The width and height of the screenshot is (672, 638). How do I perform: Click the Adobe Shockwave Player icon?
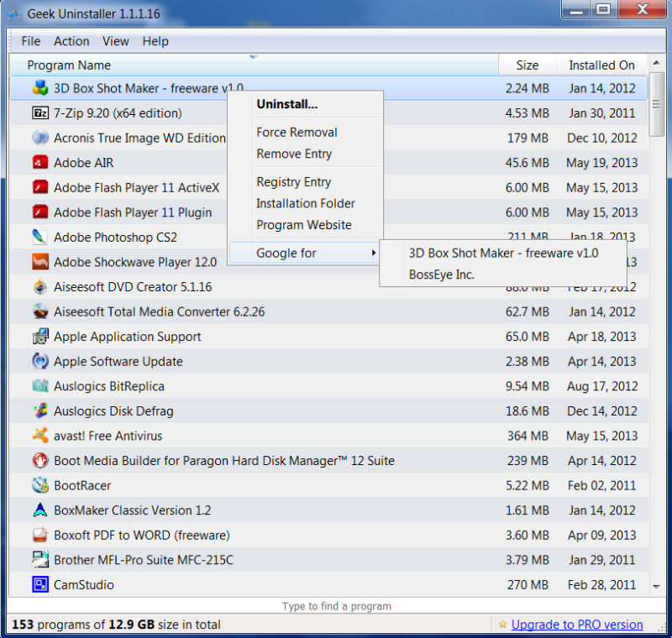pyautogui.click(x=40, y=262)
